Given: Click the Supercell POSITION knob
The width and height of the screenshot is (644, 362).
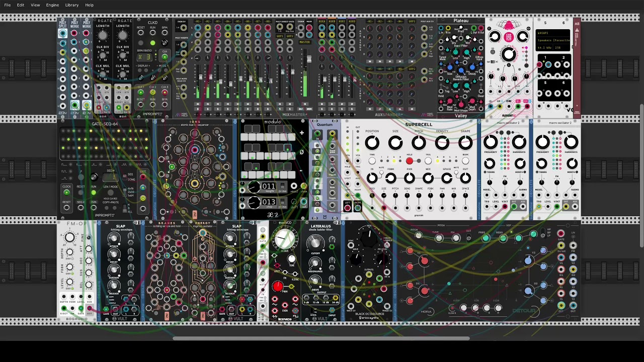Looking at the screenshot, I should [372, 143].
